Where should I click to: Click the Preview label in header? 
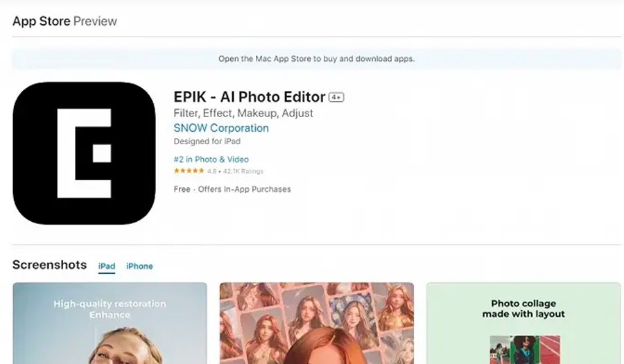(95, 21)
